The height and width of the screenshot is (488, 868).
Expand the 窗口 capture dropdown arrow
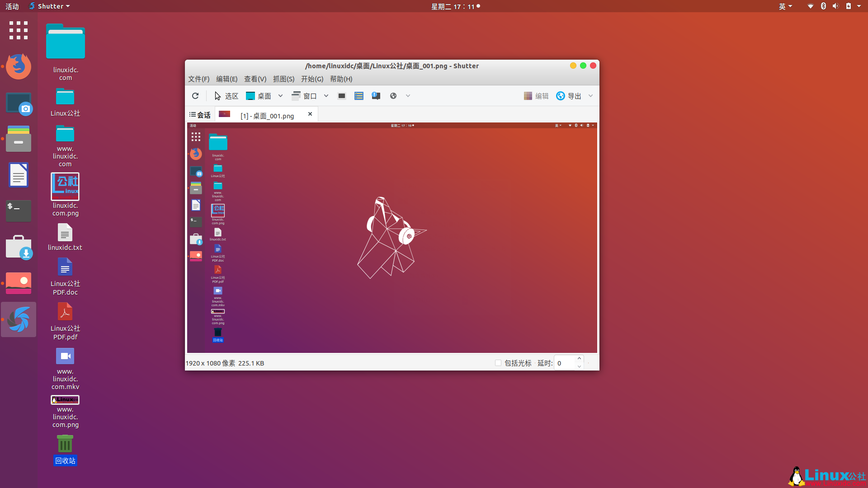click(x=326, y=96)
